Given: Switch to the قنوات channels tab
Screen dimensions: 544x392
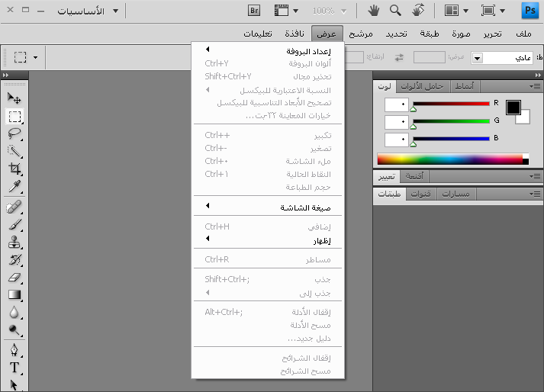Looking at the screenshot, I should (x=421, y=194).
